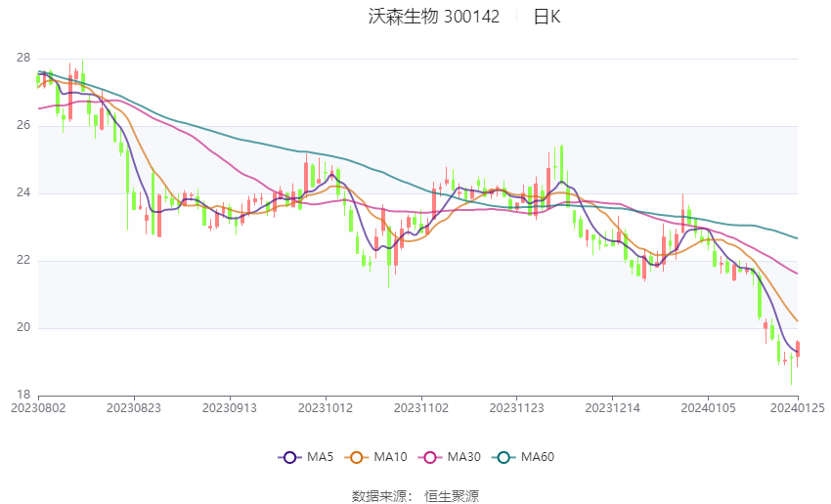831x504 pixels.
Task: Click the end of the teal MA60 line
Action: click(x=797, y=238)
